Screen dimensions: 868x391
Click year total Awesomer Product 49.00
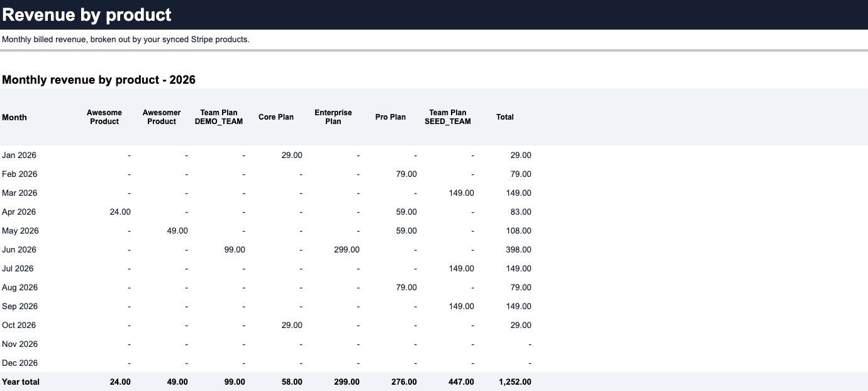pos(177,382)
